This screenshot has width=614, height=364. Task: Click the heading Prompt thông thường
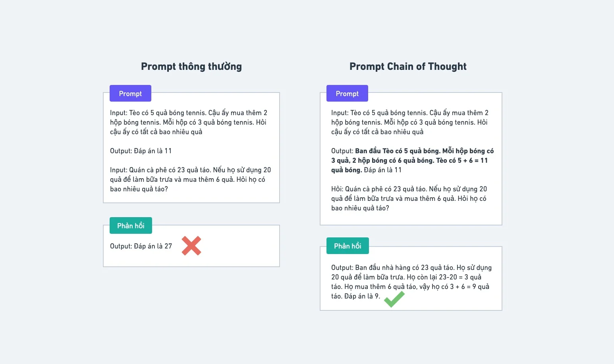191,66
